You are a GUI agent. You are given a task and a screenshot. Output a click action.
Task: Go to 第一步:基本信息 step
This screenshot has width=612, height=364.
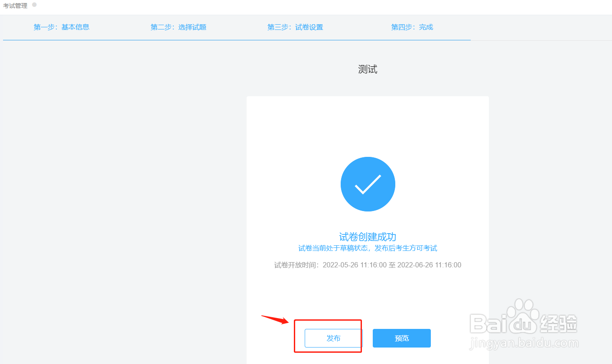[x=62, y=27]
